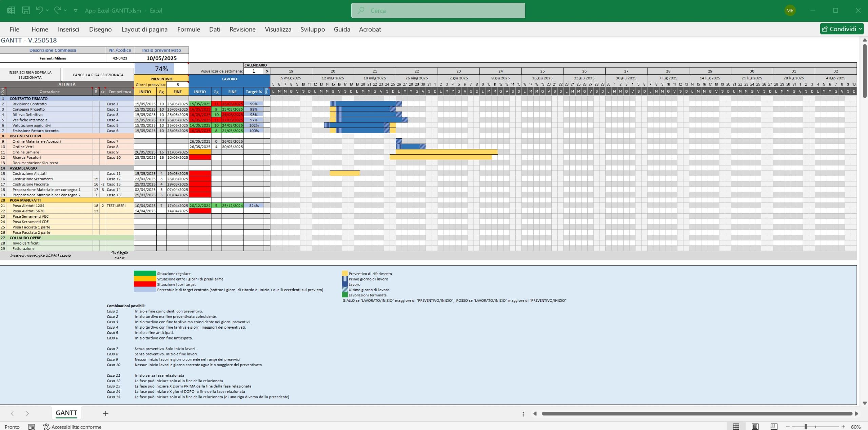Click the Excel app icon
The width and height of the screenshot is (868, 430).
pos(11,11)
